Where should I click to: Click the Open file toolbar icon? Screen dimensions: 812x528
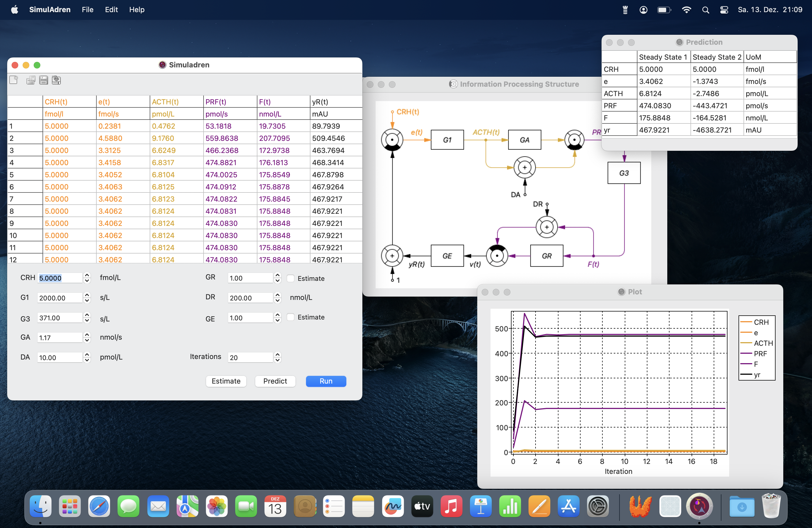coord(31,80)
